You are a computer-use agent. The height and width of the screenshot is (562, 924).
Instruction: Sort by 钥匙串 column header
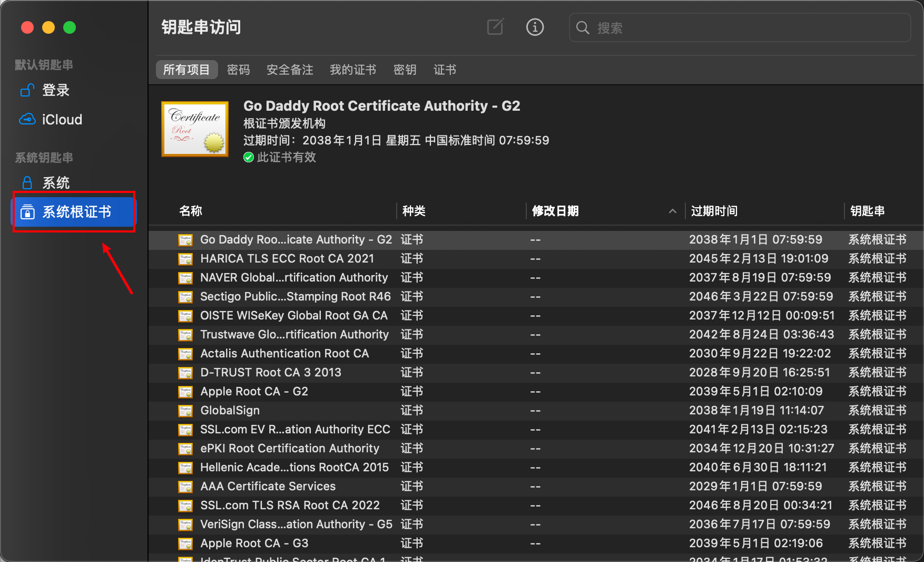tap(867, 211)
